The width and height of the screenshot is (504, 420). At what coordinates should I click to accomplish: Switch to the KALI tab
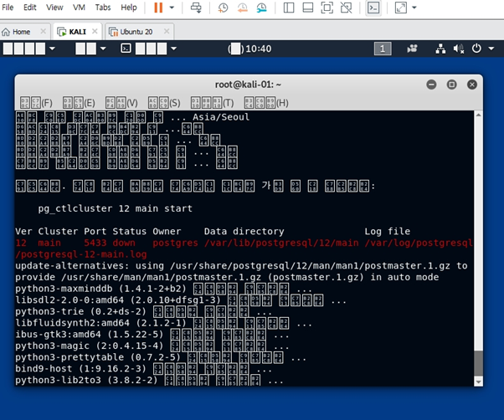[x=77, y=32]
